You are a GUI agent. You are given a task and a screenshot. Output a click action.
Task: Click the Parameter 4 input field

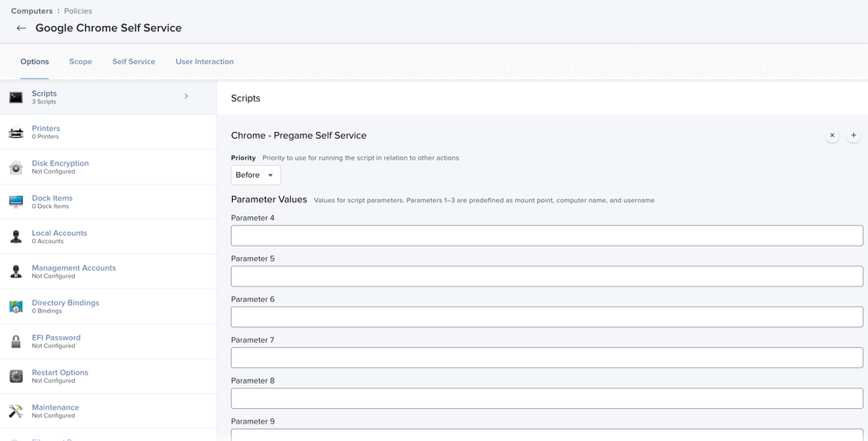click(547, 236)
